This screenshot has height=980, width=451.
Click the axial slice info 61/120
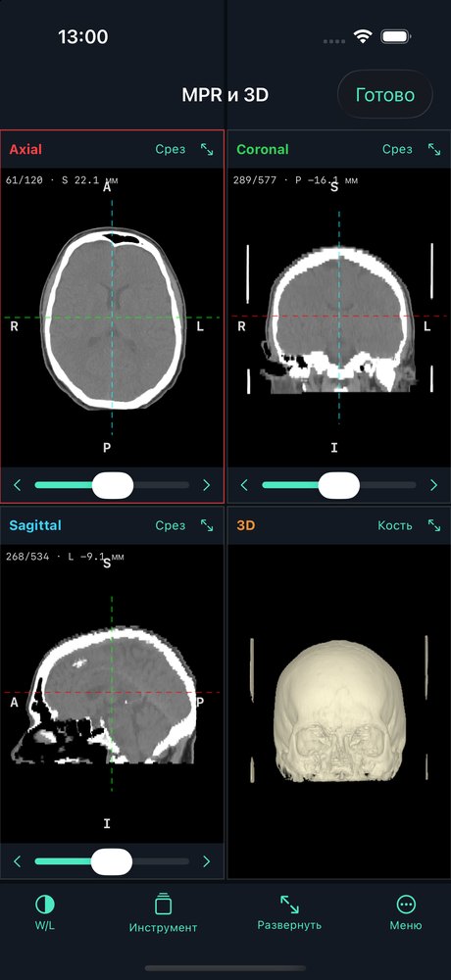pyautogui.click(x=62, y=180)
